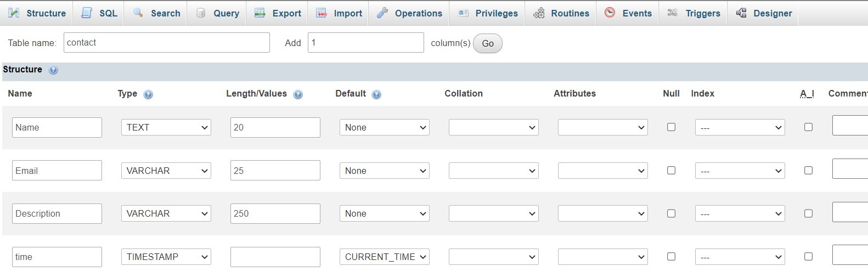The height and width of the screenshot is (277, 868).
Task: Click the Events clock icon
Action: tap(610, 13)
